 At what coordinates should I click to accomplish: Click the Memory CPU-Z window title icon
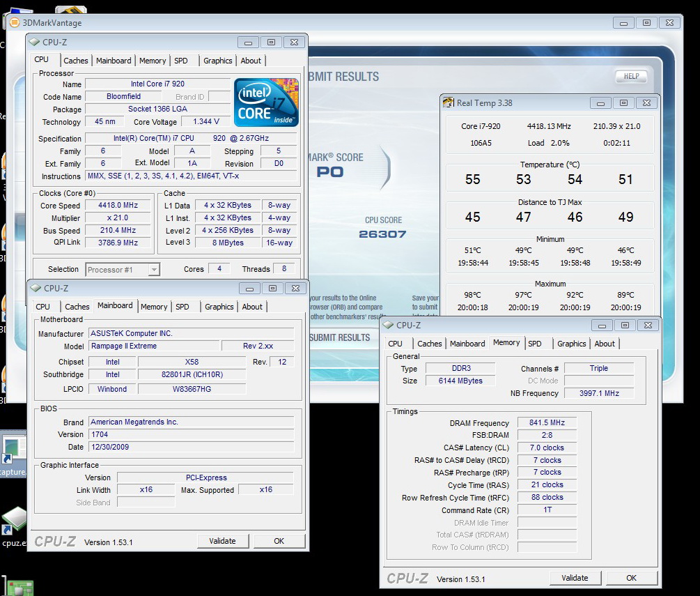pyautogui.click(x=388, y=326)
